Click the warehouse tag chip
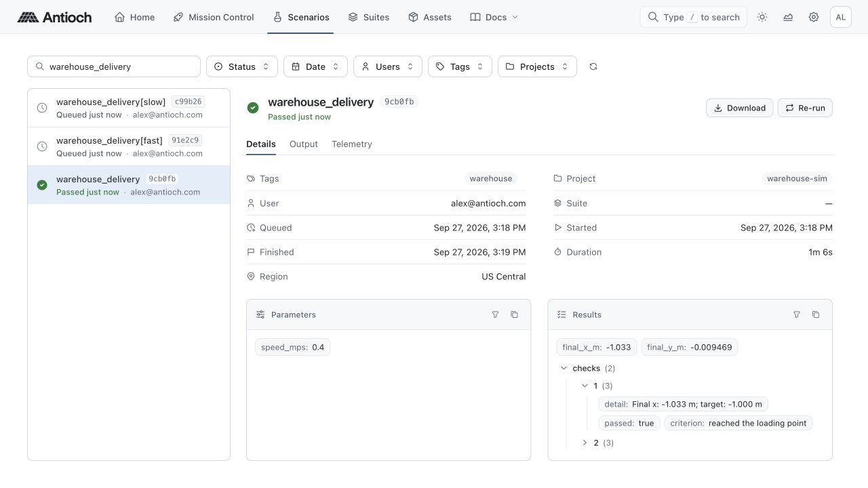The height and width of the screenshot is (488, 868). (x=491, y=178)
